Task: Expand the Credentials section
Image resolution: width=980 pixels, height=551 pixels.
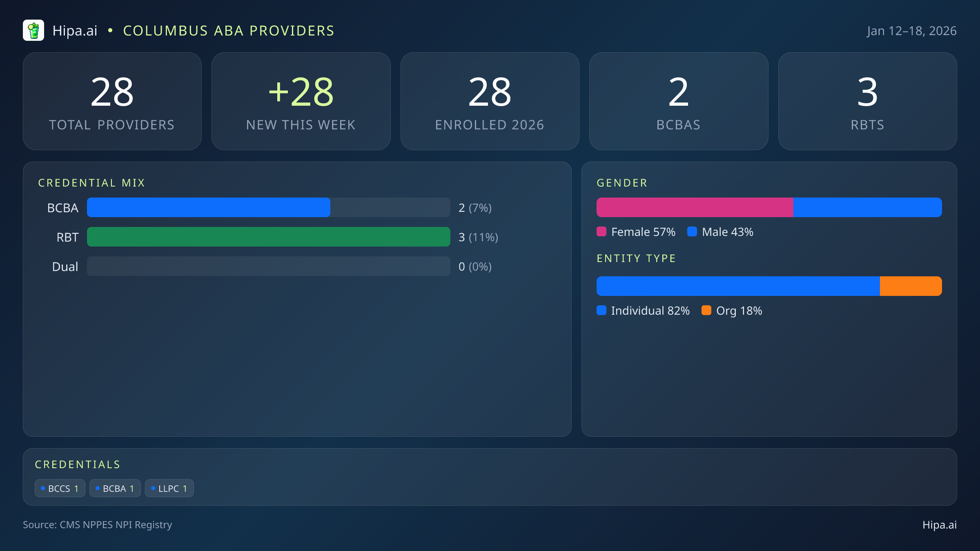Action: coord(78,464)
